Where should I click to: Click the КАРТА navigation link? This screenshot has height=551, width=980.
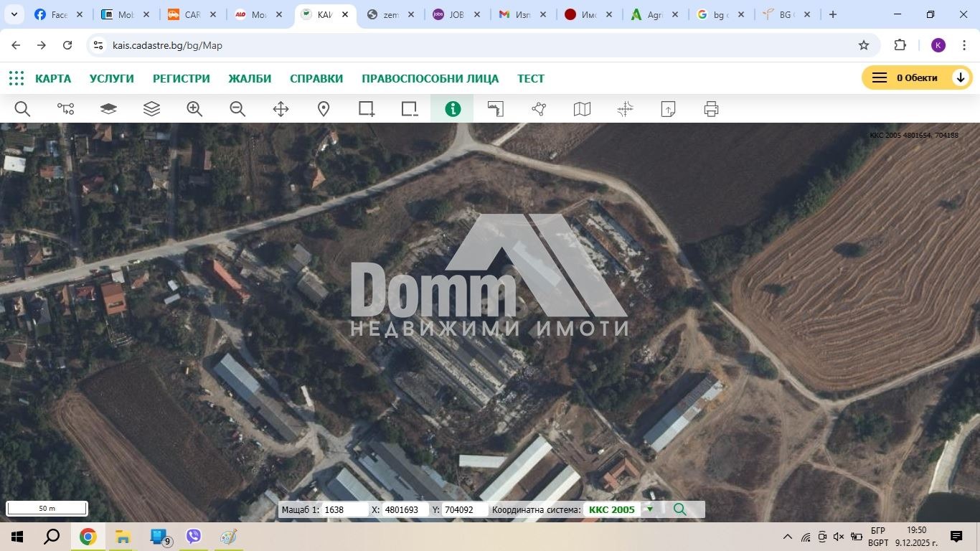tap(53, 78)
